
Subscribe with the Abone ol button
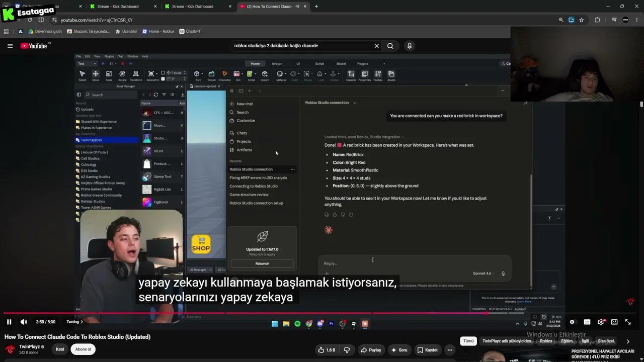83,349
